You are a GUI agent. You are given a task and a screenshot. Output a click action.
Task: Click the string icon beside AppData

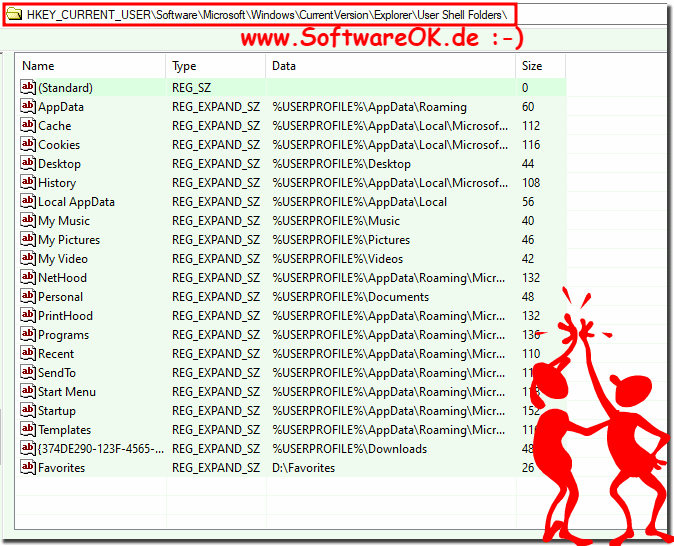(28, 106)
